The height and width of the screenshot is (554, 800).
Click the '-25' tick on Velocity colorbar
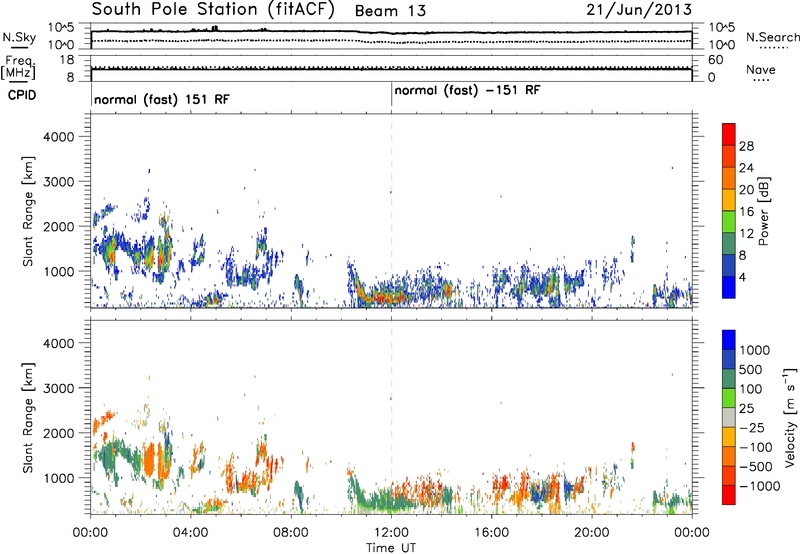(x=753, y=428)
